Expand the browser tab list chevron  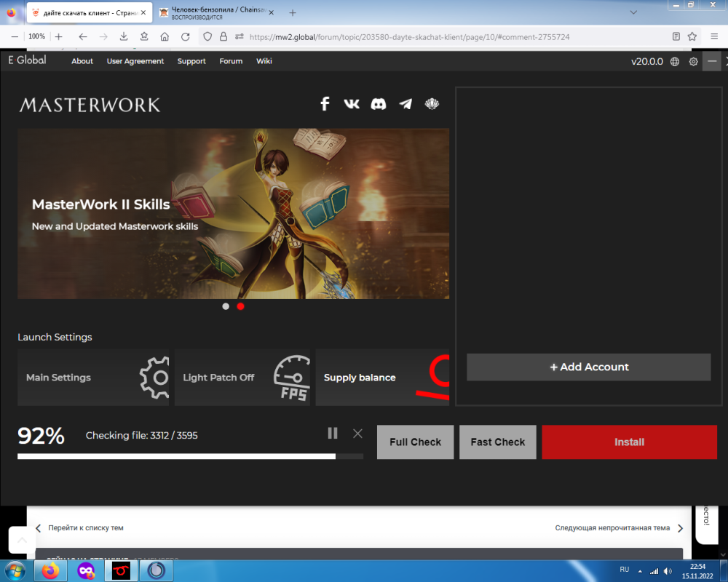click(633, 12)
